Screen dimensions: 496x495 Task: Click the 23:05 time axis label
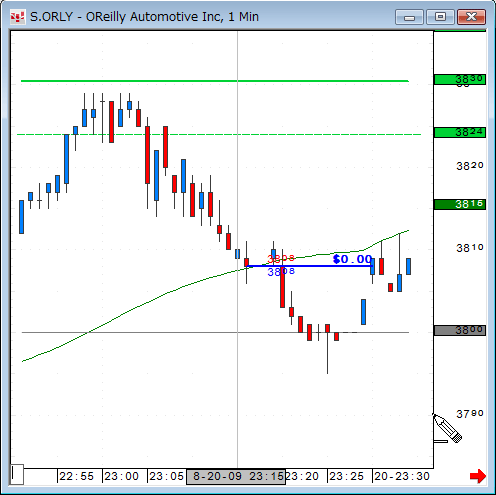(x=166, y=476)
